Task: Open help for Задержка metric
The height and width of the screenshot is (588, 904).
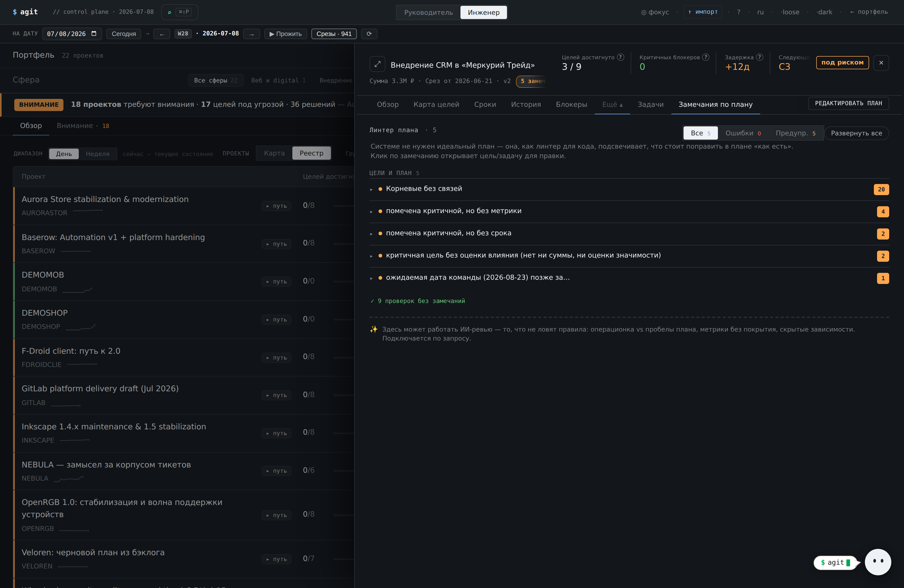Action: coord(760,57)
